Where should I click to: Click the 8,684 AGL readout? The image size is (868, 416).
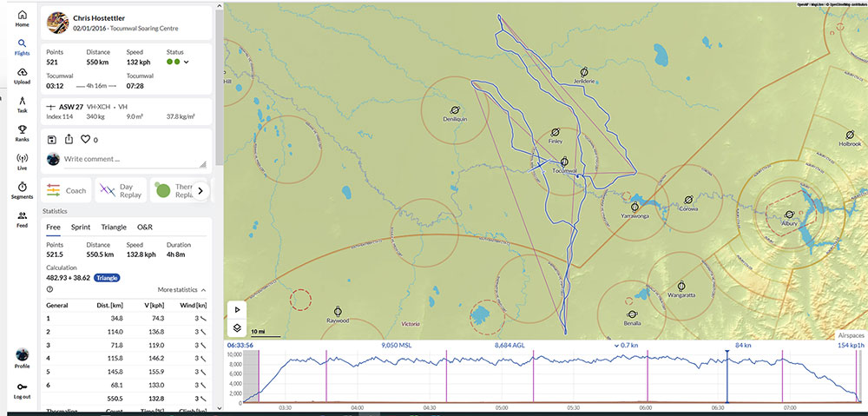tap(510, 345)
